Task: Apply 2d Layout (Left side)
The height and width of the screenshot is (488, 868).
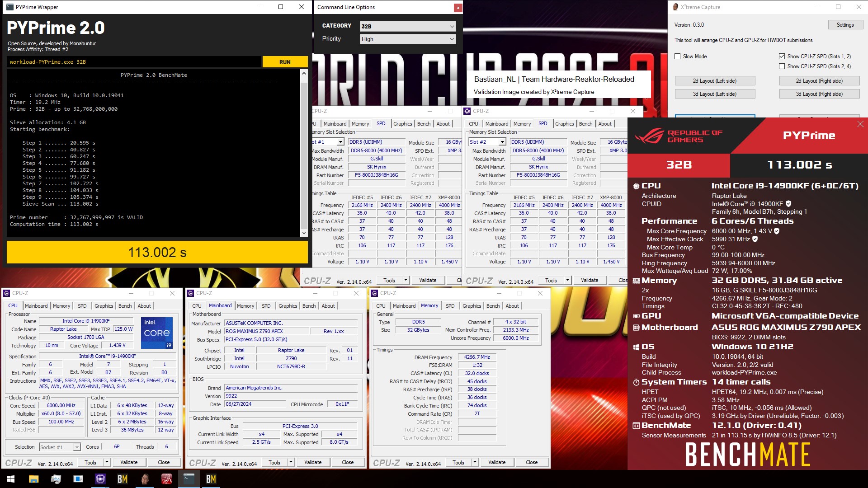Action: point(715,81)
